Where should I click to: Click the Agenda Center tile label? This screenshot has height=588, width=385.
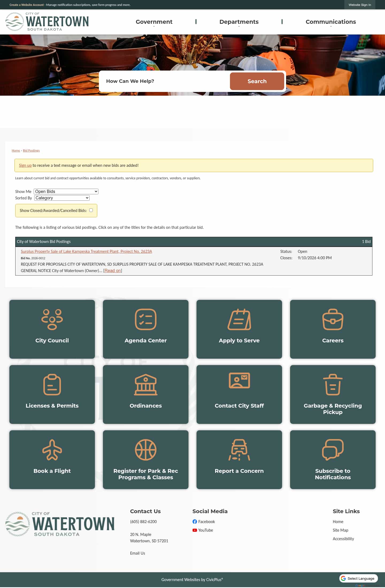pyautogui.click(x=146, y=341)
